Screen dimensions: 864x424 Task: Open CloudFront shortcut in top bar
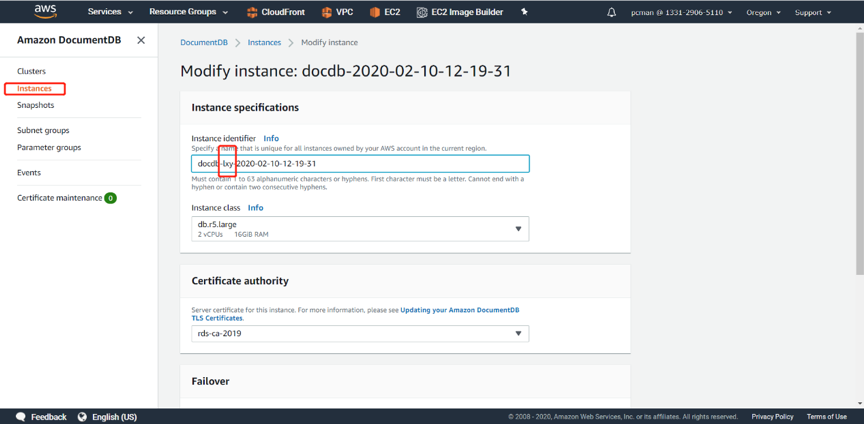click(276, 12)
